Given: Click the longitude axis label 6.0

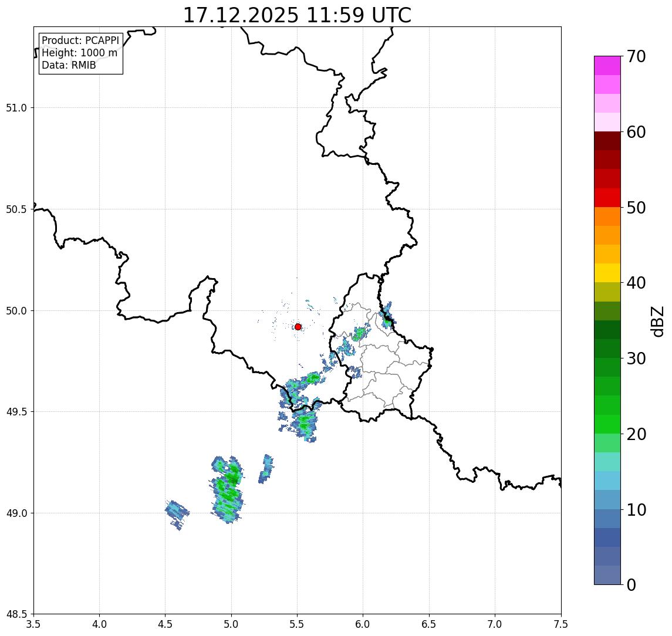Looking at the screenshot, I should coord(363,624).
